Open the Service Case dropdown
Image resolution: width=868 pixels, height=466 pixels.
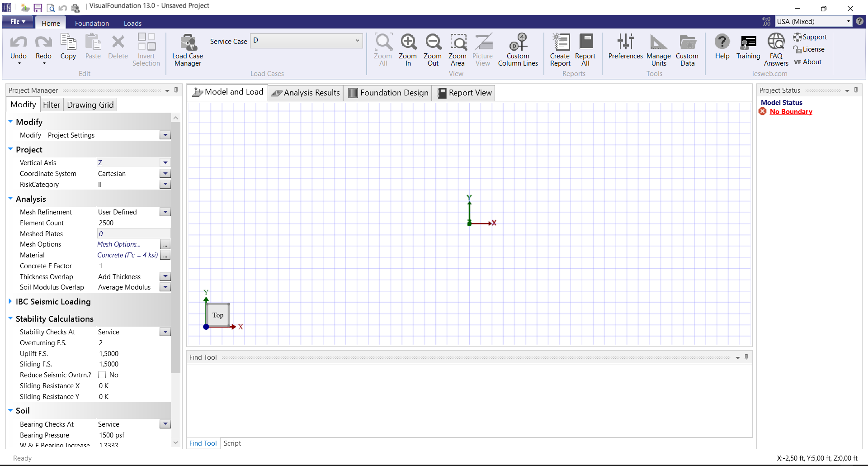tap(357, 41)
